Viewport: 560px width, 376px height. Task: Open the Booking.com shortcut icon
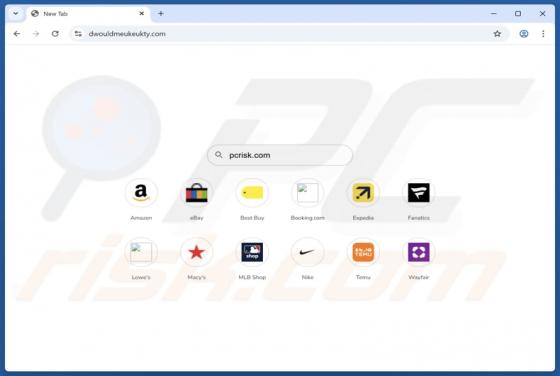click(x=308, y=193)
